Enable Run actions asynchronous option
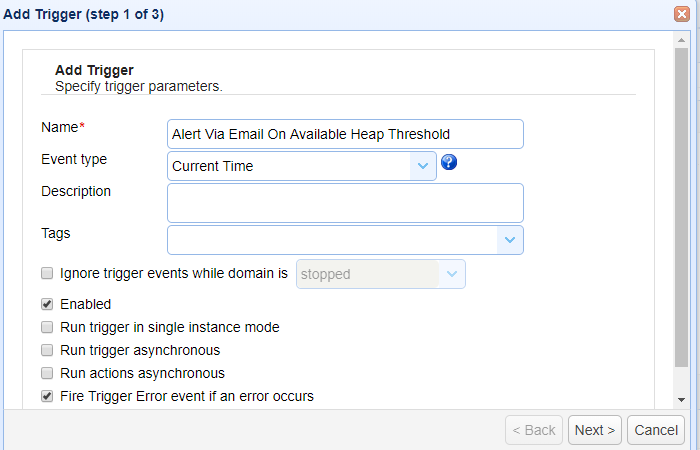Screen dimensions: 700x450 [47, 373]
